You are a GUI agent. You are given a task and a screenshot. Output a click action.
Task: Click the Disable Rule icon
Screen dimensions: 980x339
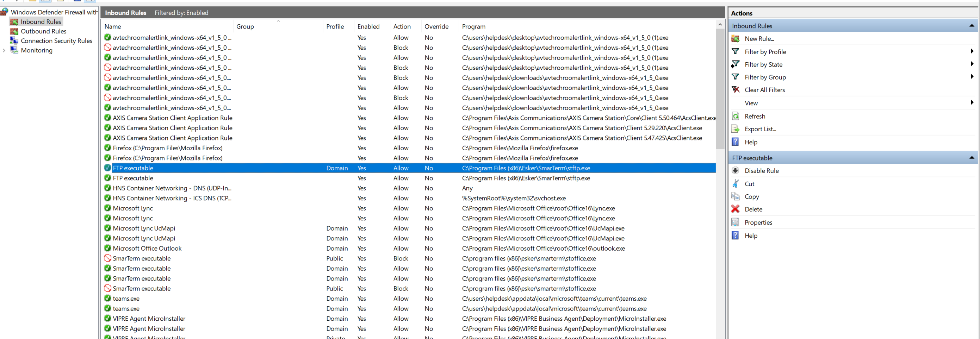coord(736,171)
